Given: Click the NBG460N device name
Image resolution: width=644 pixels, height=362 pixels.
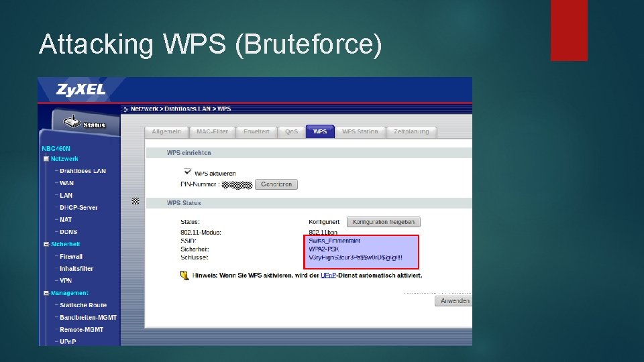Looking at the screenshot, I should click(56, 149).
